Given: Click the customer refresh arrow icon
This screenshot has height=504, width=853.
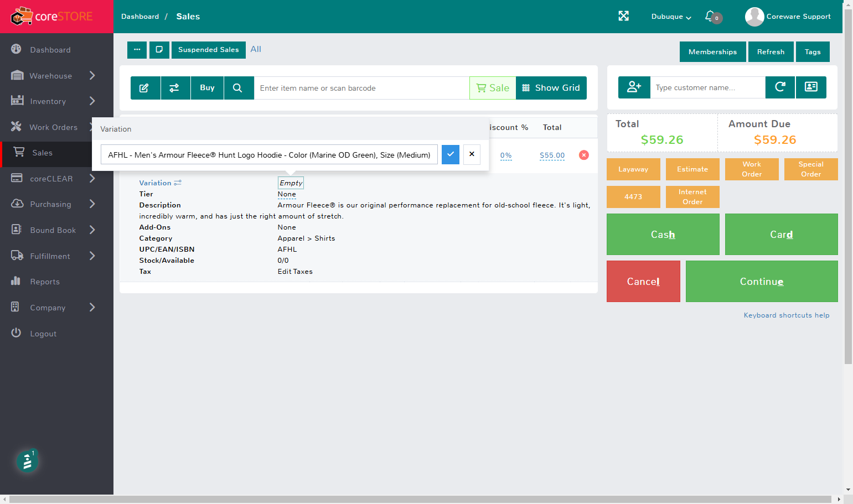Looking at the screenshot, I should click(x=780, y=87).
